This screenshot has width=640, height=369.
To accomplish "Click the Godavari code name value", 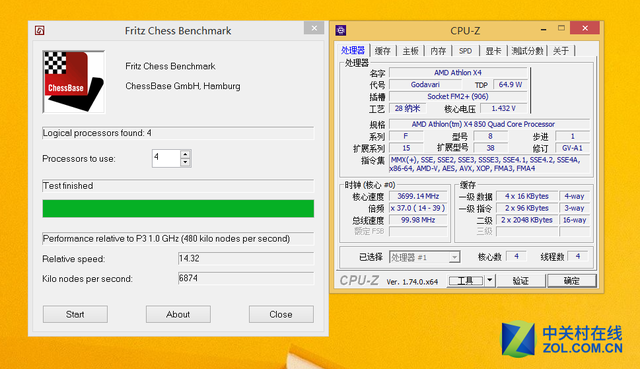I will 425,84.
